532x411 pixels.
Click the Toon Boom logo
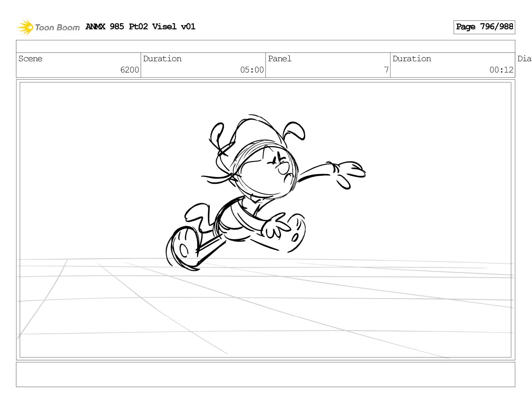click(x=48, y=27)
